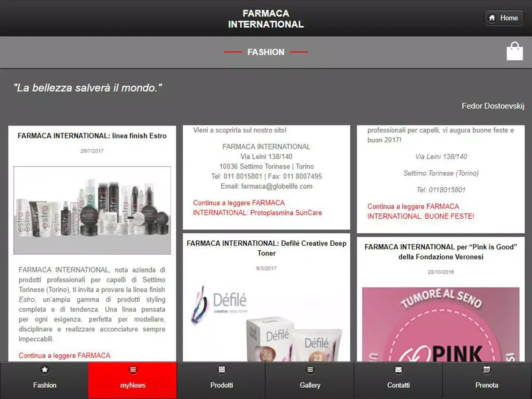This screenshot has height=399, width=532.
Task: Open the Prenota booking tab
Action: click(487, 380)
